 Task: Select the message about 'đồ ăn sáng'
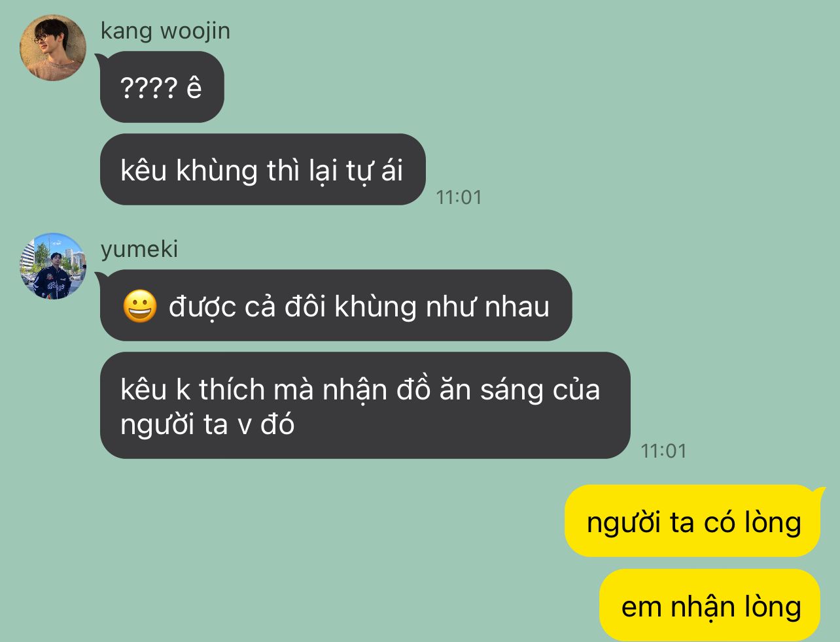364,406
